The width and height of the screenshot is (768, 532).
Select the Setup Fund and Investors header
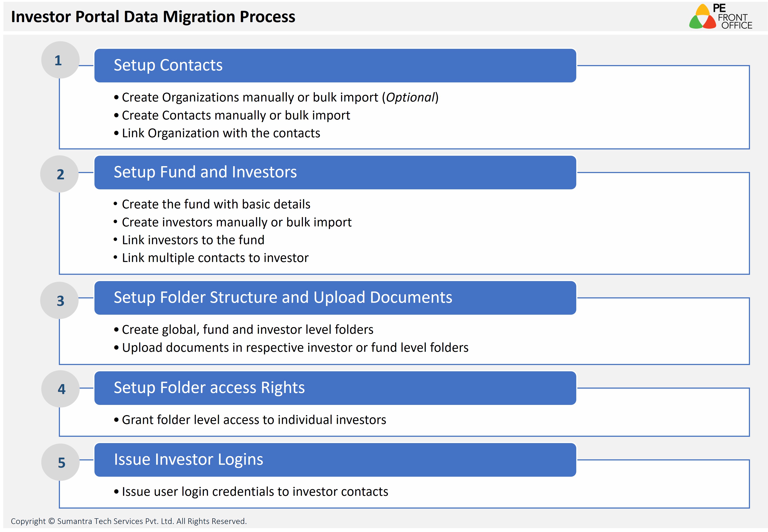[335, 172]
